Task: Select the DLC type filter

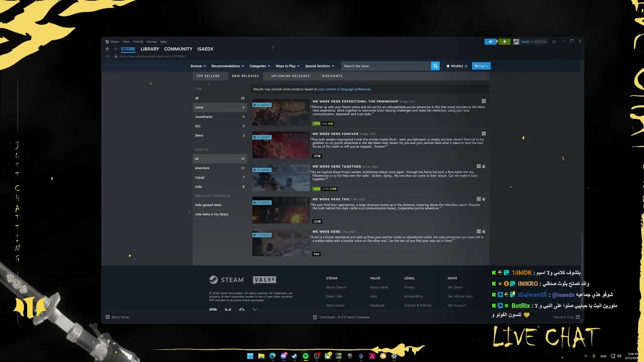Action: pos(220,126)
